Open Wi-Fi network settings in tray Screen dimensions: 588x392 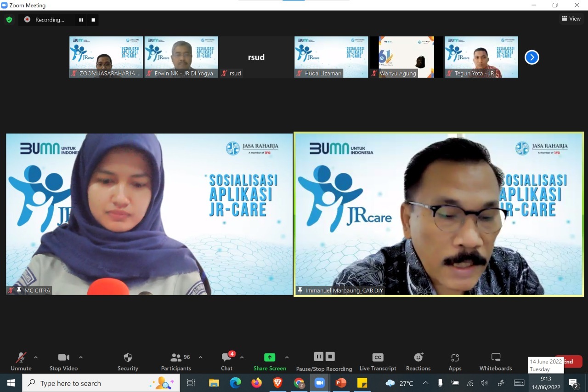(x=469, y=383)
